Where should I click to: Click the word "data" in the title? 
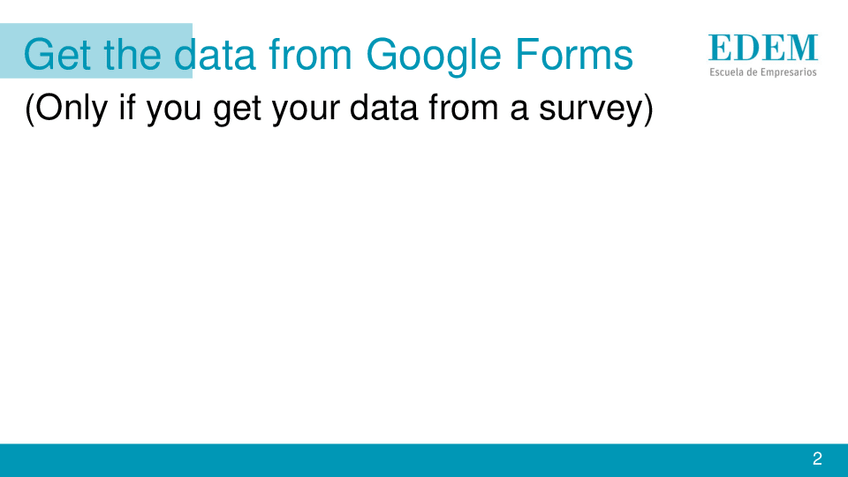[214, 54]
